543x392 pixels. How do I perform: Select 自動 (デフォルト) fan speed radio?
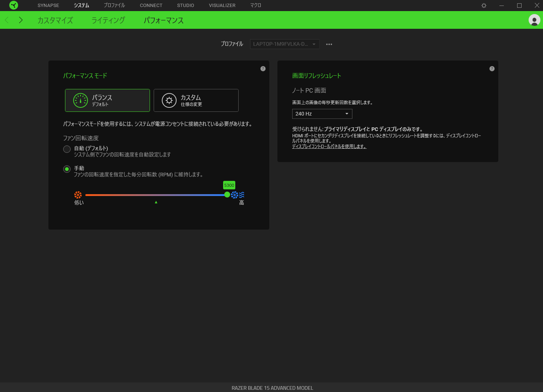click(67, 149)
